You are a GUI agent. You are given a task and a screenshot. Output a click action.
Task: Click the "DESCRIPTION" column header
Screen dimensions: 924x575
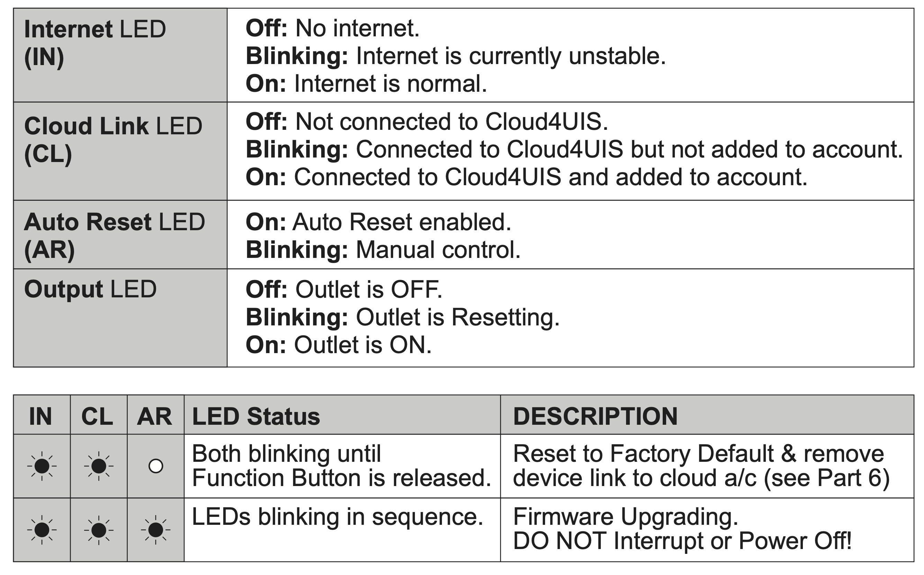[595, 416]
